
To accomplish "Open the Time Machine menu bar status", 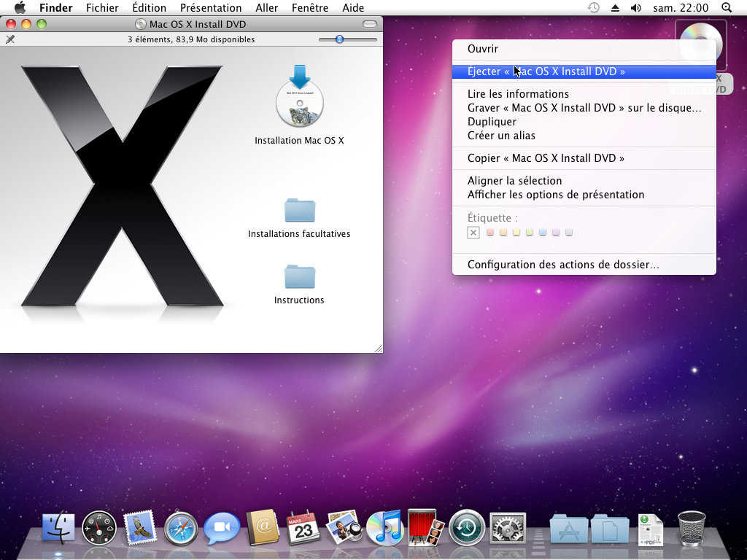I will coord(594,8).
